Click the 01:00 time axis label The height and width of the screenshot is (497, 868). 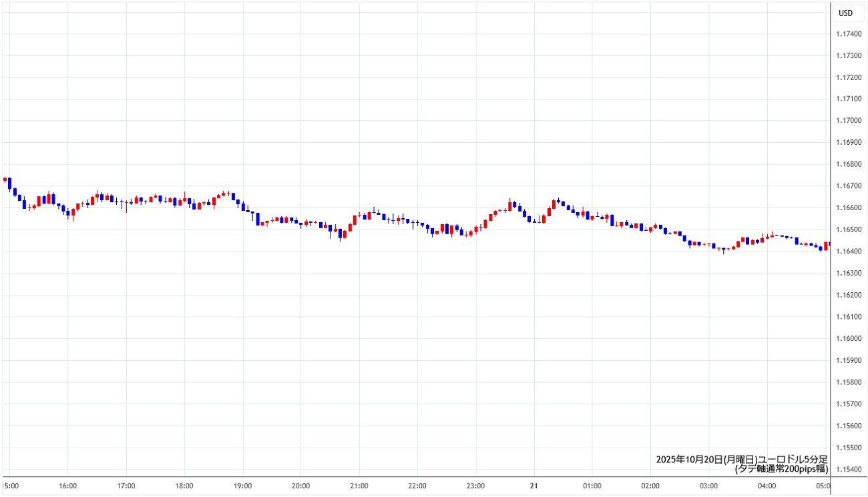592,486
